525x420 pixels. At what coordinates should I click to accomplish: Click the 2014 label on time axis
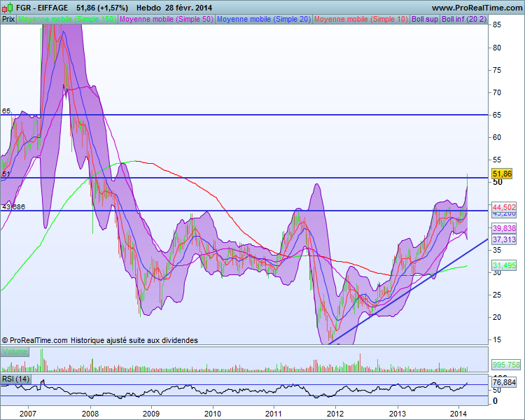pyautogui.click(x=458, y=414)
